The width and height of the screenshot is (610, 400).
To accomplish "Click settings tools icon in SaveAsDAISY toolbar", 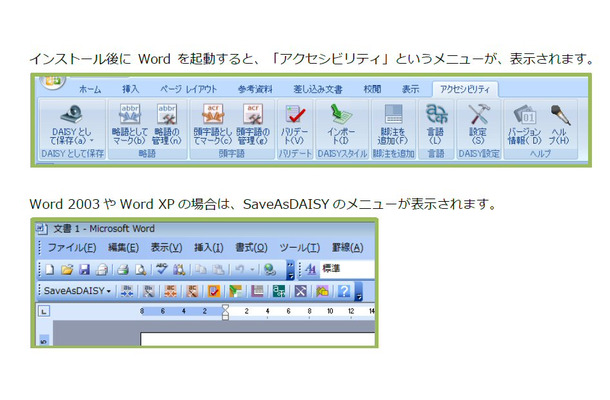I will [x=301, y=291].
